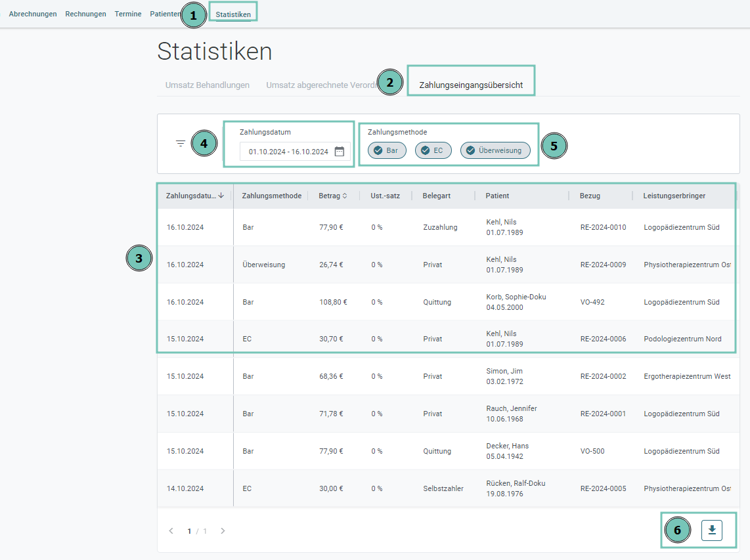Open the Zahlungsdatum date range field
Image resolution: width=750 pixels, height=560 pixels.
pos(288,152)
